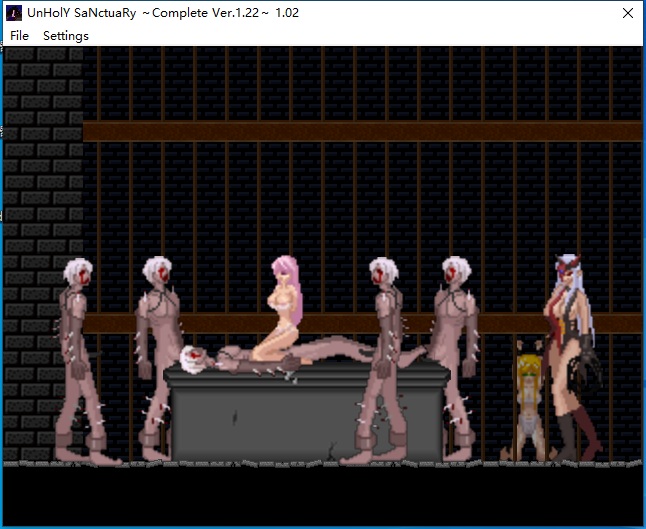Click the black area below the floor
The width and height of the screenshot is (646, 529).
320,498
